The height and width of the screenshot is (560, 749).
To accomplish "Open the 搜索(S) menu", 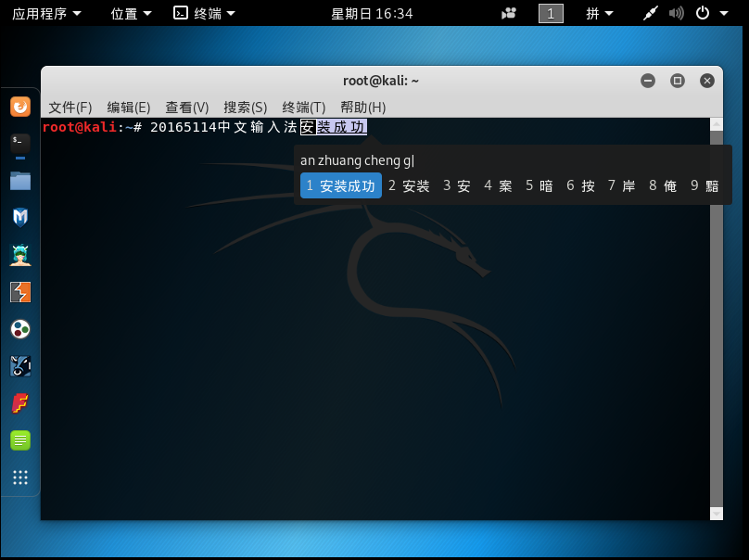I will 246,107.
